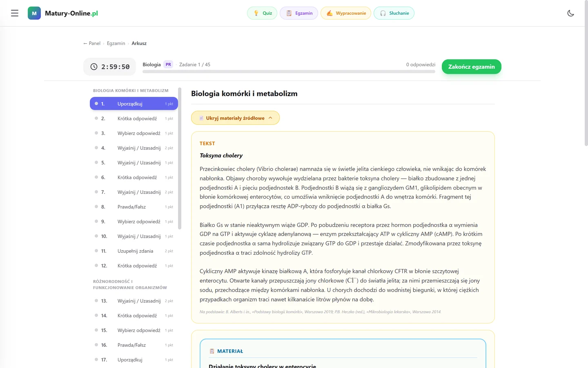Click the Biologia komórki i metabolizm heading
588x368 pixels.
pyautogui.click(x=244, y=94)
